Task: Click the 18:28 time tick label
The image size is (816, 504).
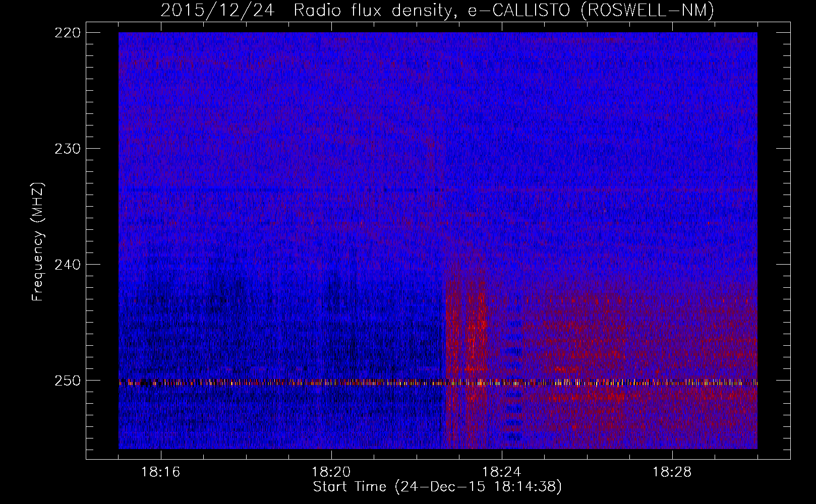Action: (672, 472)
